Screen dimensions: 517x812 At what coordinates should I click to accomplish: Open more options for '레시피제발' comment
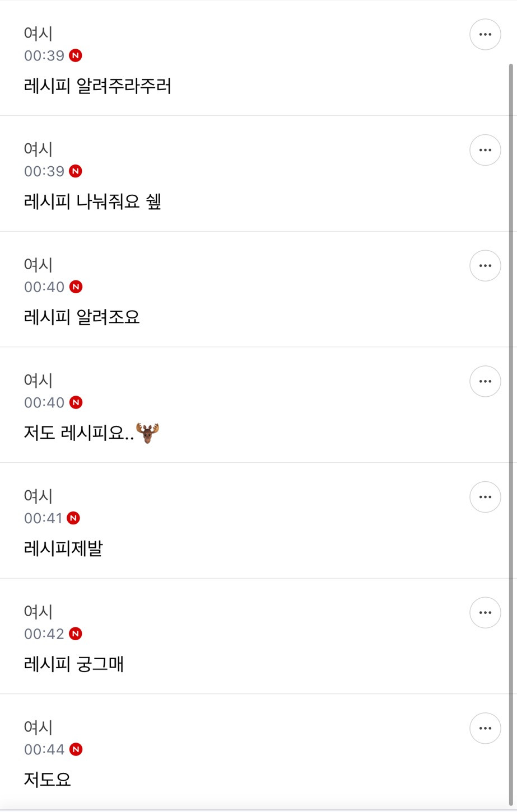(x=485, y=497)
